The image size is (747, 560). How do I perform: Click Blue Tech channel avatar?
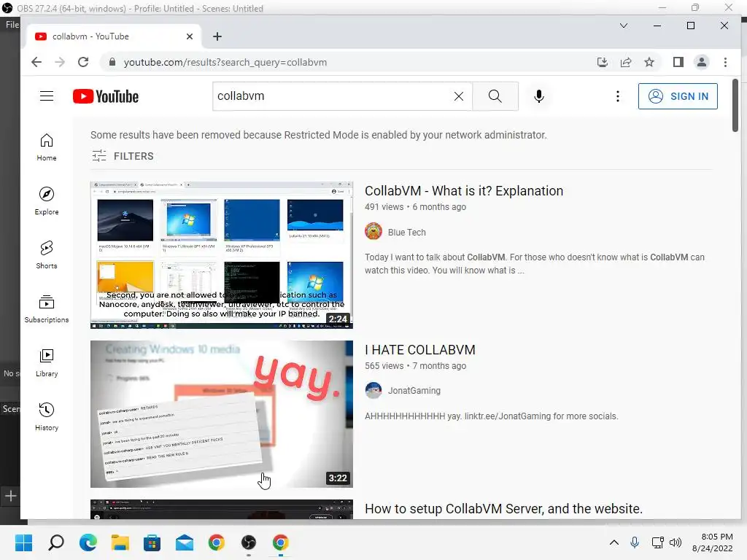click(x=373, y=231)
